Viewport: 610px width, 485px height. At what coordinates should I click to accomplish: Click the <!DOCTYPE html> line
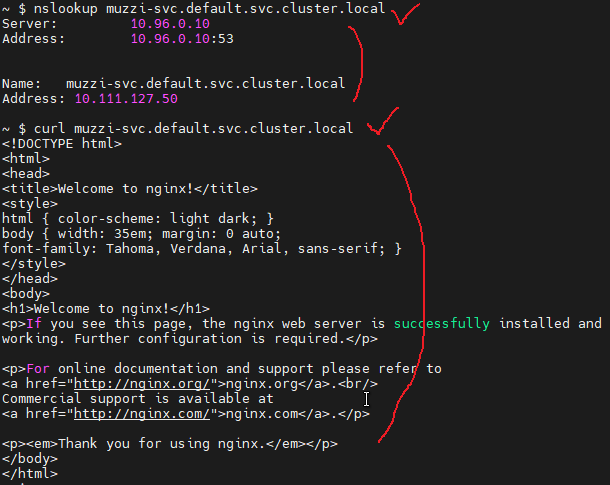[62, 144]
